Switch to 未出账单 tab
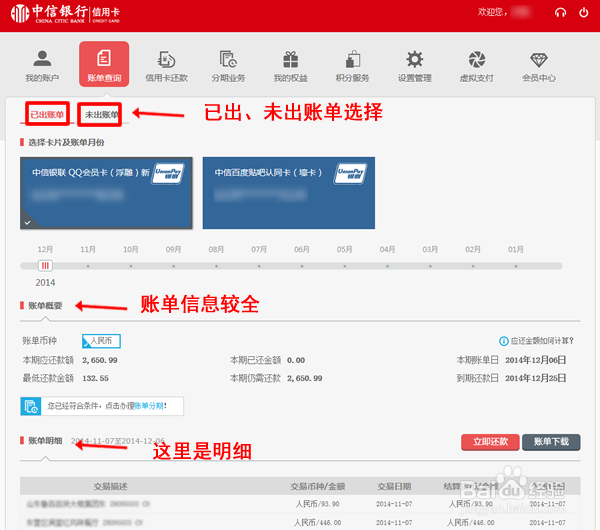Screen dimensions: 600x530 coord(100,114)
